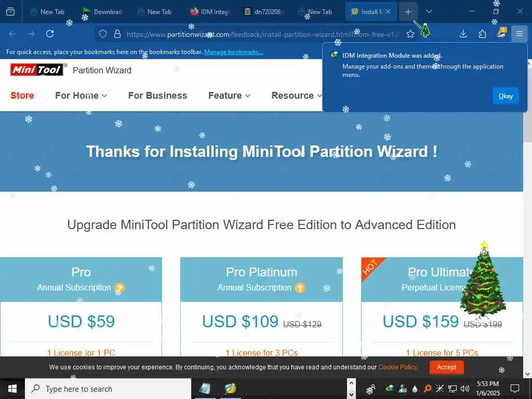Screen dimensions: 532x399
Task: Open Firefox View tab overview icon
Action: 10,12
